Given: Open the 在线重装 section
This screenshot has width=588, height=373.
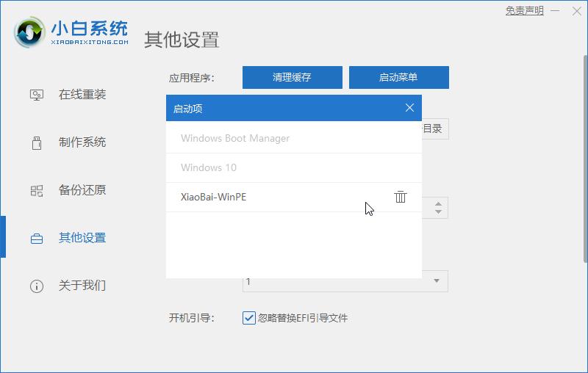Looking at the screenshot, I should pos(82,95).
